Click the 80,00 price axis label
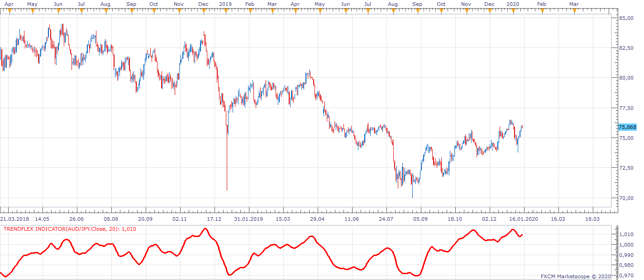Image resolution: width=644 pixels, height=280 pixels. 626,78
